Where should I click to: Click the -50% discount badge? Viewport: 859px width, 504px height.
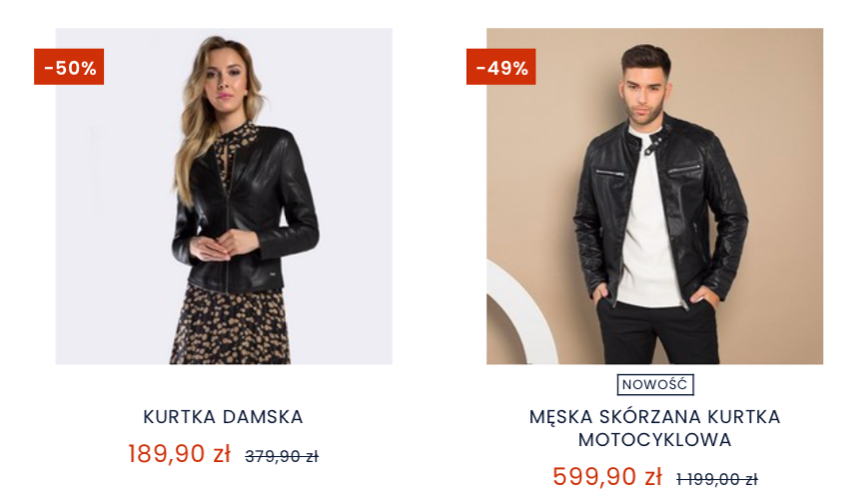[x=69, y=68]
